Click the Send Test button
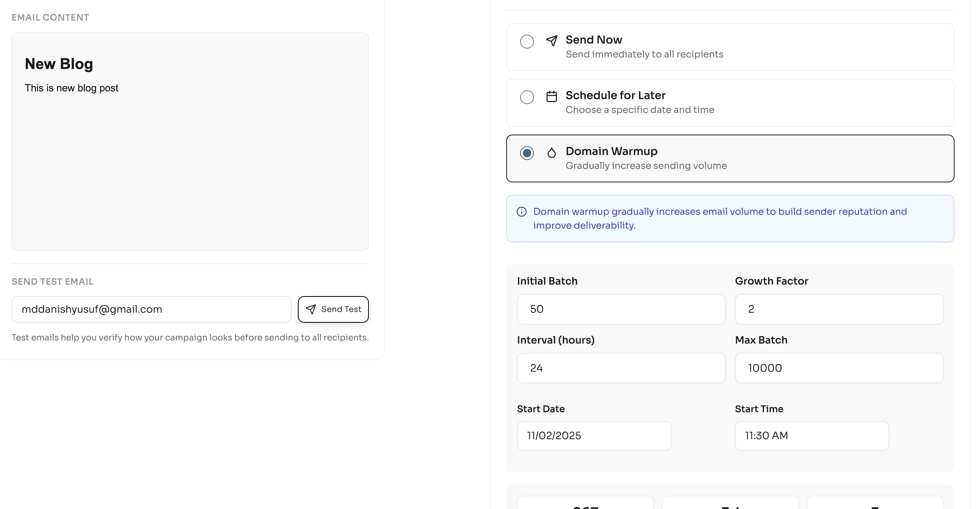This screenshot has width=980, height=509. pyautogui.click(x=333, y=309)
